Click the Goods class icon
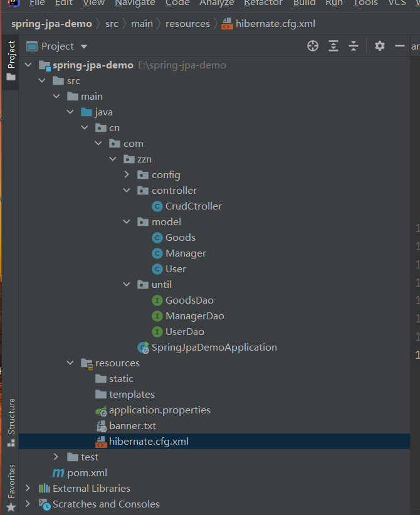This screenshot has width=420, height=515. (157, 238)
